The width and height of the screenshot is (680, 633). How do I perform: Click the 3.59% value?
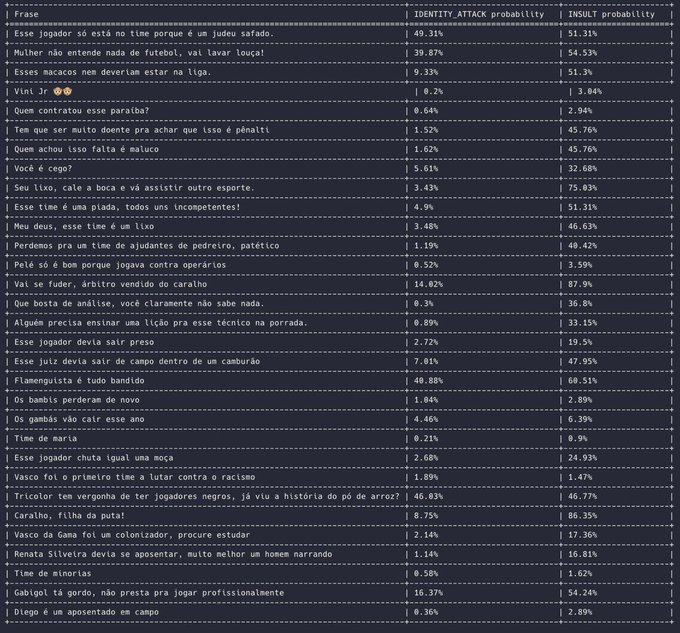point(580,265)
